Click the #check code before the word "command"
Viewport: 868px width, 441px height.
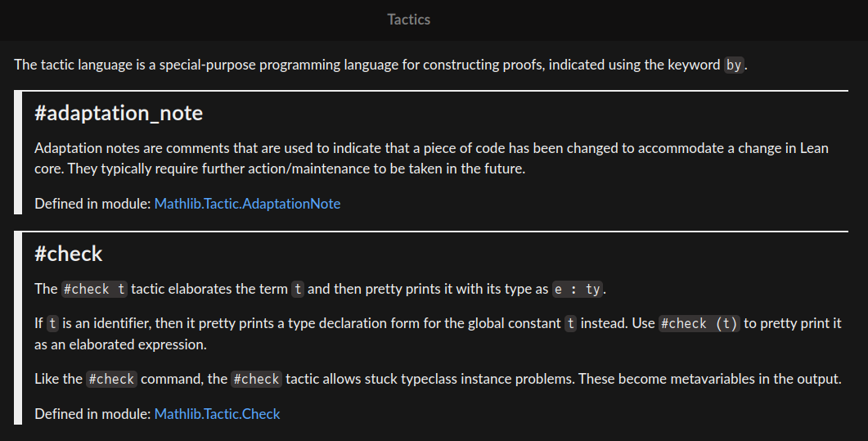click(111, 379)
